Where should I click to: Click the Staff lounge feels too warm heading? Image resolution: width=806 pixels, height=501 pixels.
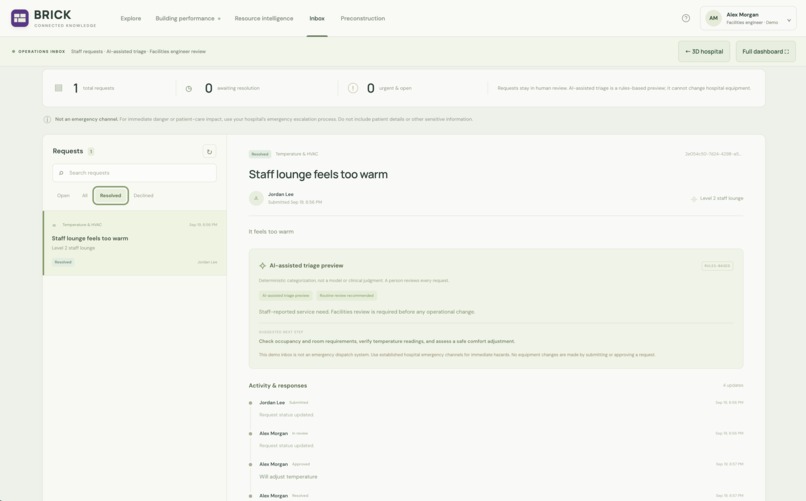318,175
